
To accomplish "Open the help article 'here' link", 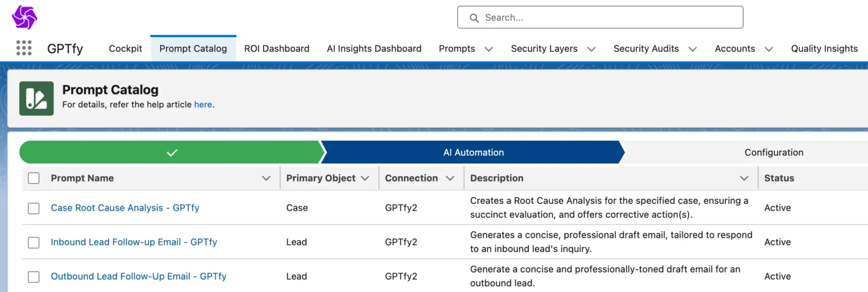I will [203, 105].
